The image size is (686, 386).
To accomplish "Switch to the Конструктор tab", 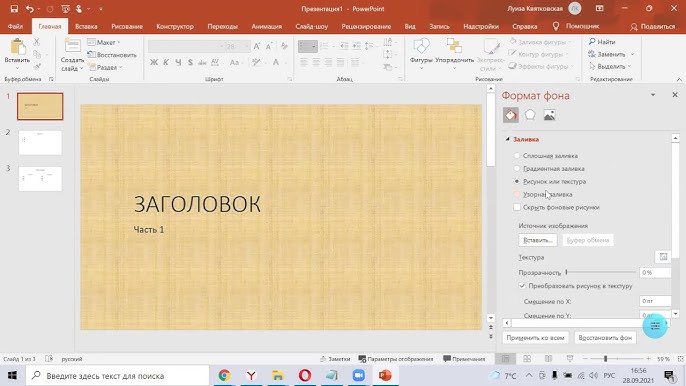I will click(175, 27).
